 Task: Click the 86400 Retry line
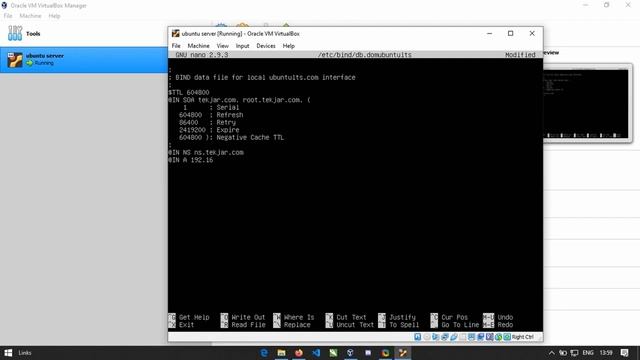click(207, 122)
